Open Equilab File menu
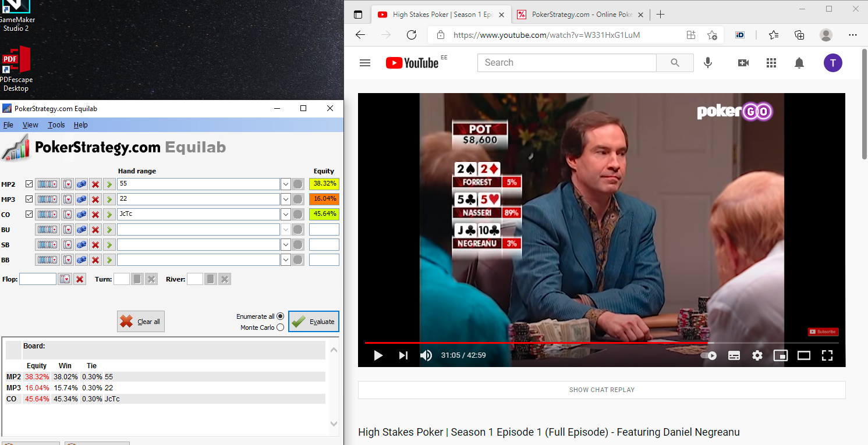The height and width of the screenshot is (445, 868). click(8, 124)
